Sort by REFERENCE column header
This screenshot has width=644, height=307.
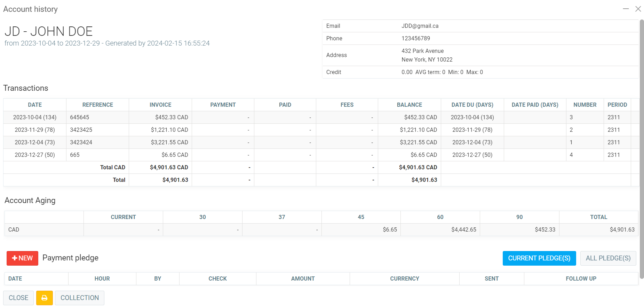coord(97,105)
